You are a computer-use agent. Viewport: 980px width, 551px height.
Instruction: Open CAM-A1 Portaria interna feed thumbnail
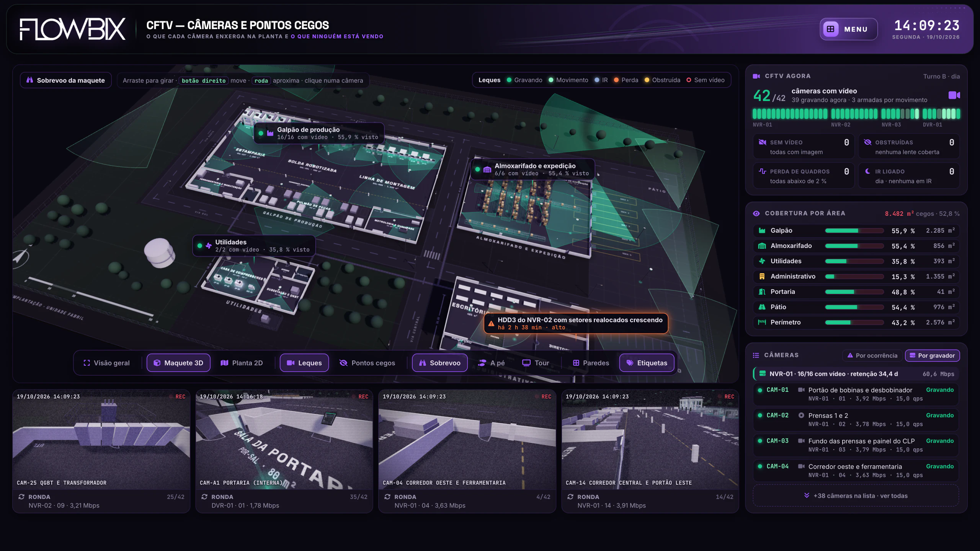tap(284, 440)
